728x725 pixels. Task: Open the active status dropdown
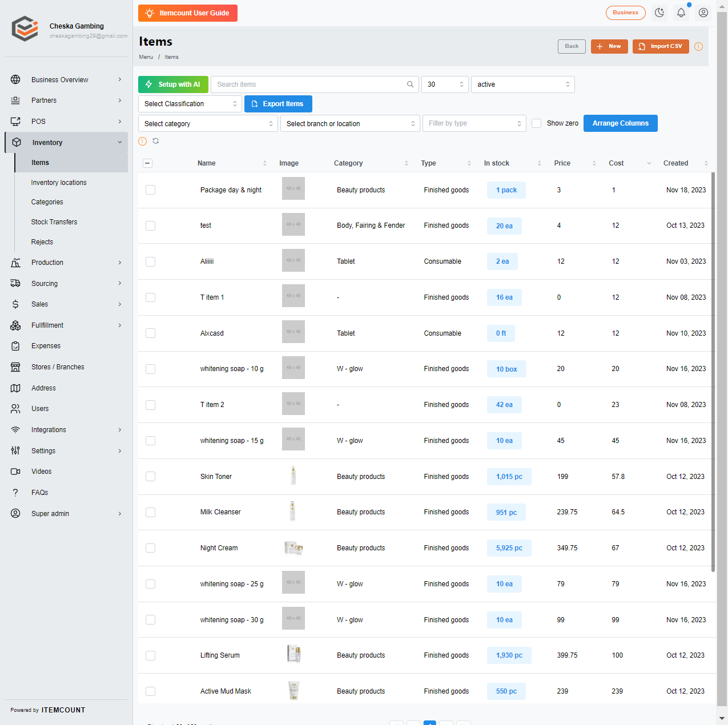click(523, 84)
